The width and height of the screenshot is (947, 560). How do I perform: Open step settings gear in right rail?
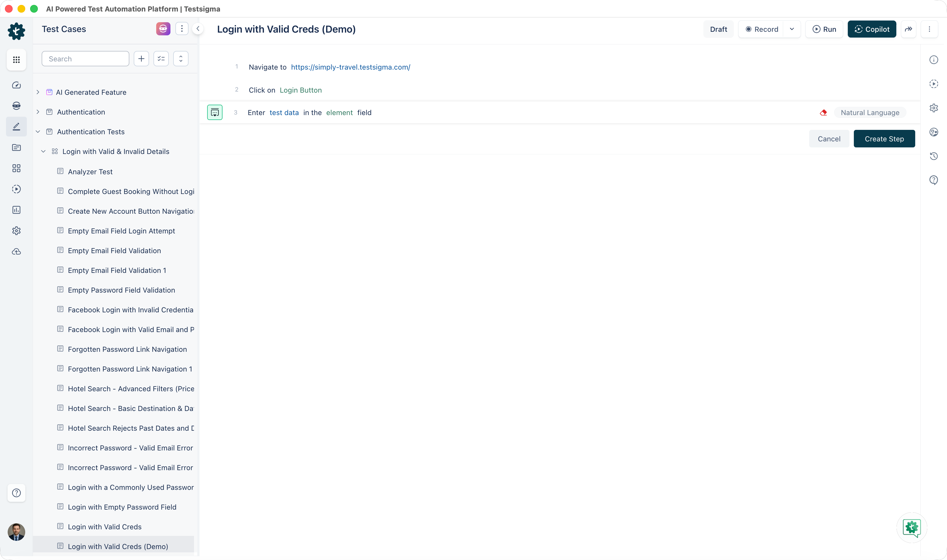click(934, 108)
